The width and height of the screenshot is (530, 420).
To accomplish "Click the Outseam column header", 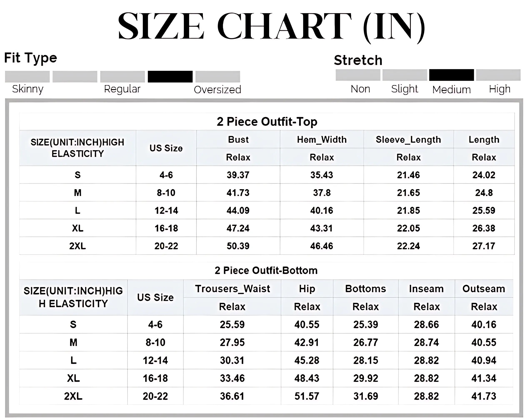I will 484,289.
